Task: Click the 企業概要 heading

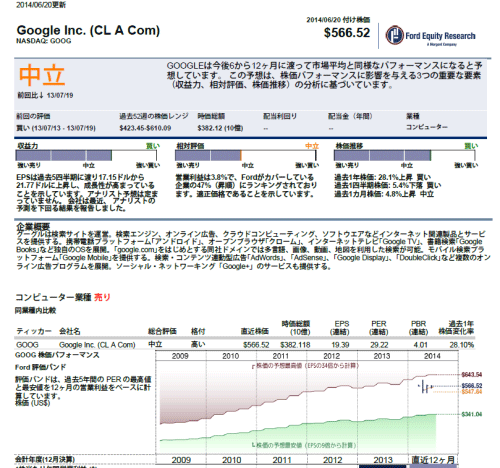Action: click(33, 226)
